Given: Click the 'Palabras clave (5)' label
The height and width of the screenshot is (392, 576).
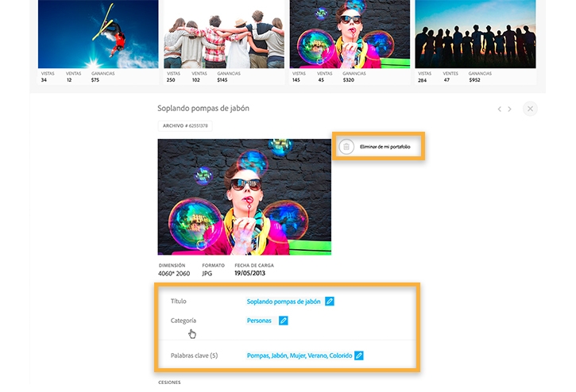Looking at the screenshot, I should pyautogui.click(x=195, y=355).
